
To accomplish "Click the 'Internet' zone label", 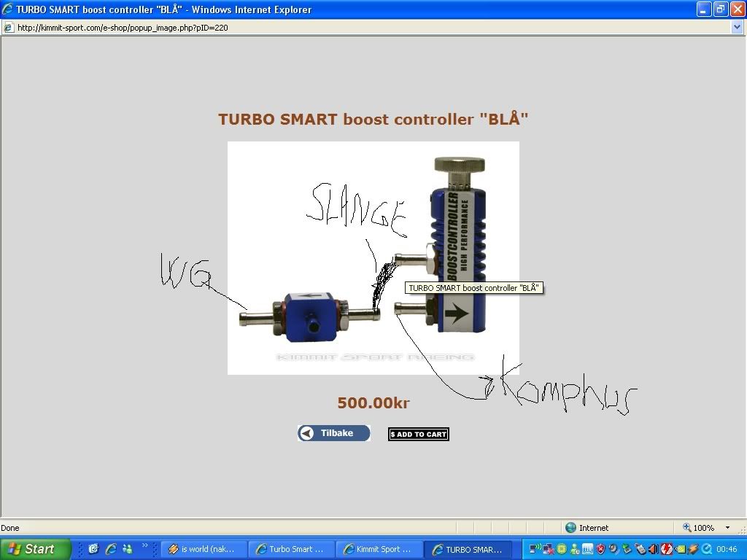I will click(x=594, y=528).
